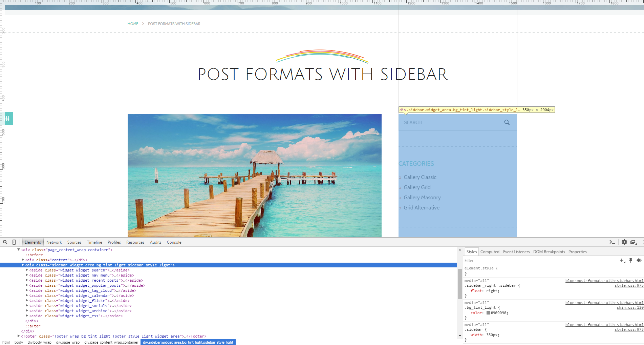Open style.css:975 source link
Viewport: 644px width, 345px height.
pyautogui.click(x=629, y=286)
